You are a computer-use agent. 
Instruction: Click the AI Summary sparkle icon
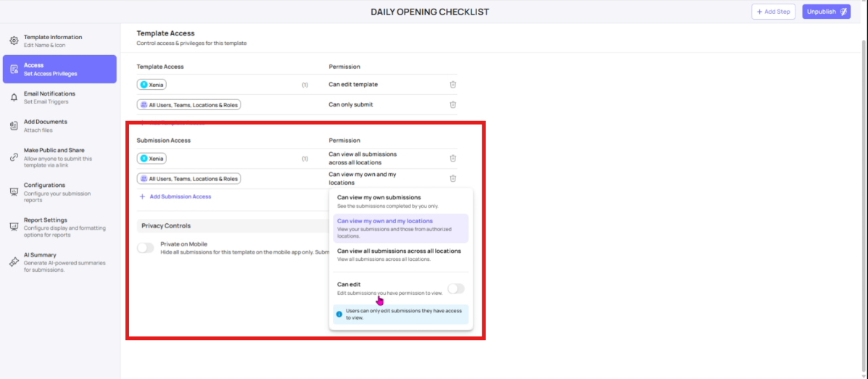(x=14, y=262)
